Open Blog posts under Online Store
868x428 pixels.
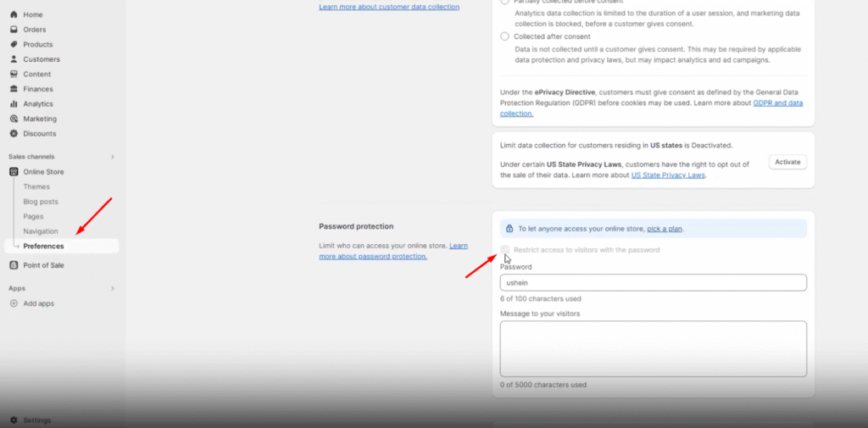pyautogui.click(x=41, y=202)
